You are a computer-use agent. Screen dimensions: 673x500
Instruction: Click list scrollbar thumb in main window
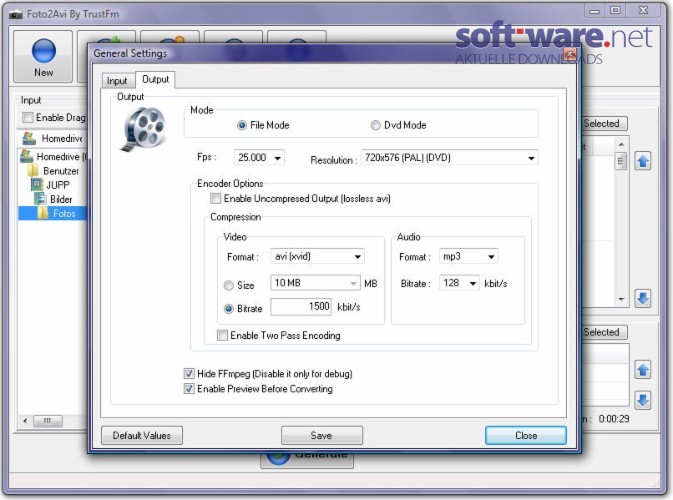[x=621, y=161]
